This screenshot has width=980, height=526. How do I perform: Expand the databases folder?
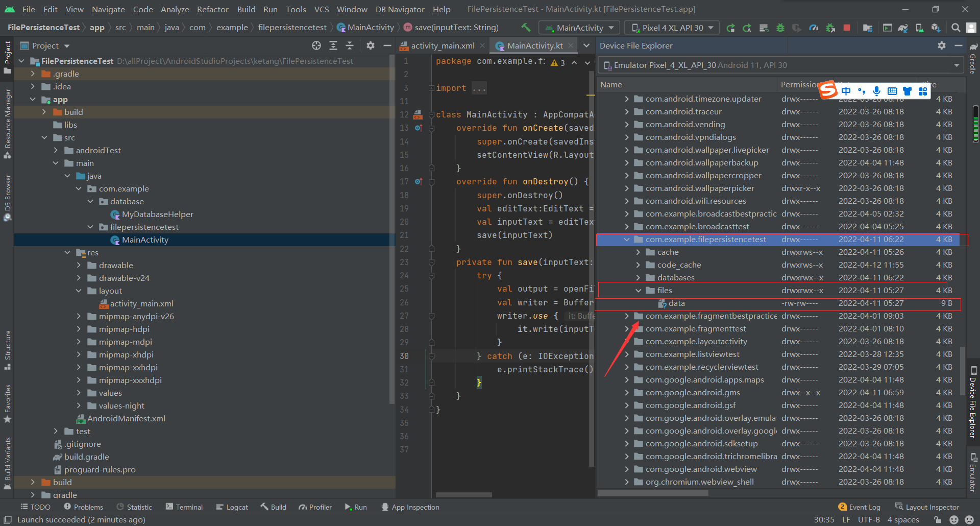639,277
